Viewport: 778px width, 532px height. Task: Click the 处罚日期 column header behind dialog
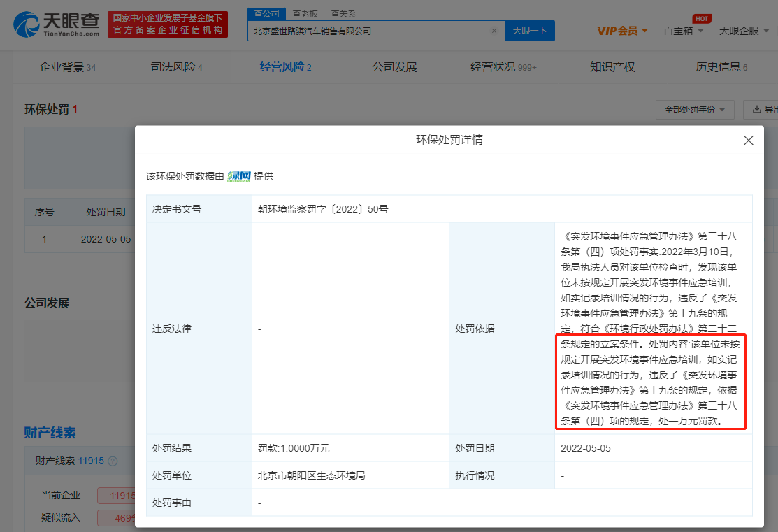point(106,212)
